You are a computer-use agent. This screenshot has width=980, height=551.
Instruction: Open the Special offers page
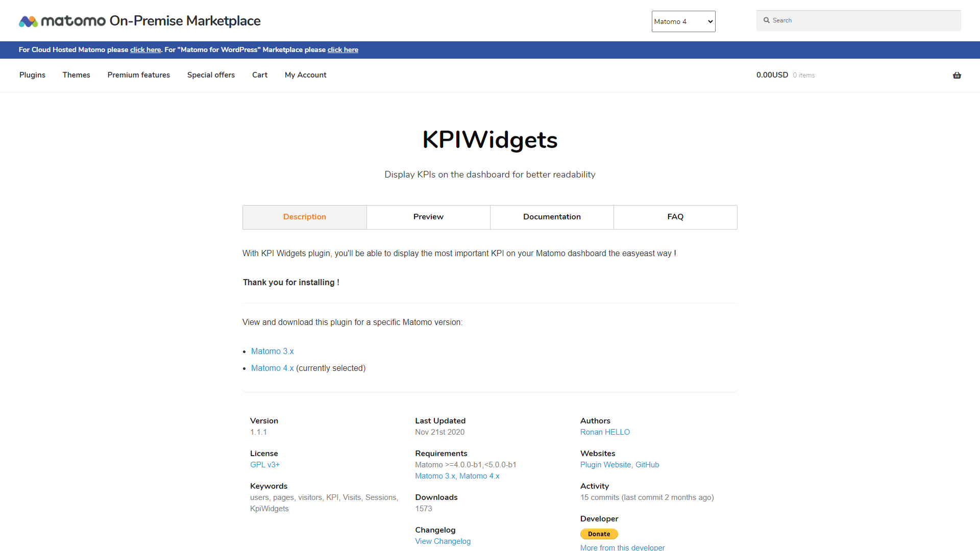[211, 75]
